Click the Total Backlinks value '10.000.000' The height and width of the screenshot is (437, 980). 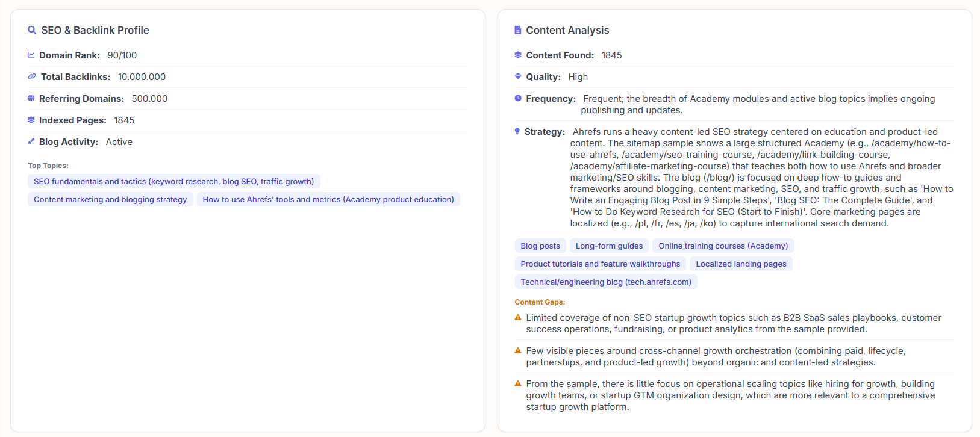point(142,76)
